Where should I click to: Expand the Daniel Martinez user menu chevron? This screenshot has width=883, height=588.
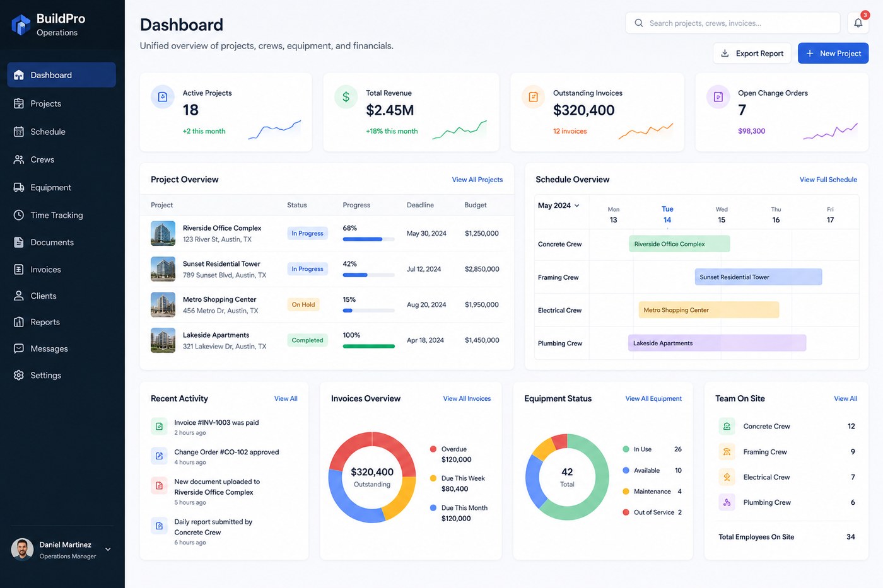click(x=108, y=550)
